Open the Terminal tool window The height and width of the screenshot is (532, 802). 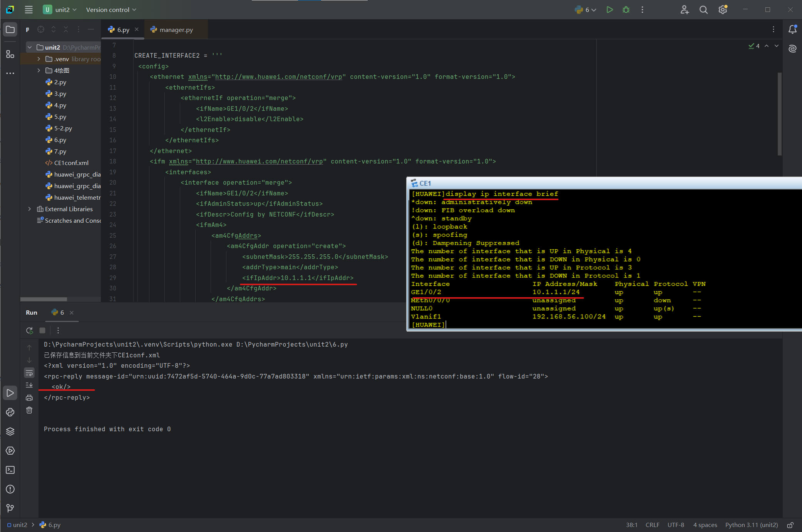[x=10, y=470]
